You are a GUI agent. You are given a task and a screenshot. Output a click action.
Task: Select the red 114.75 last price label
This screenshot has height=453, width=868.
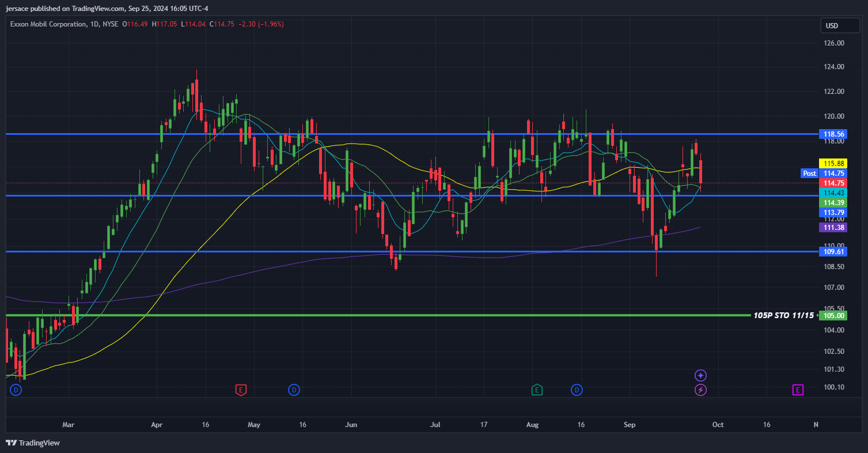coord(833,183)
